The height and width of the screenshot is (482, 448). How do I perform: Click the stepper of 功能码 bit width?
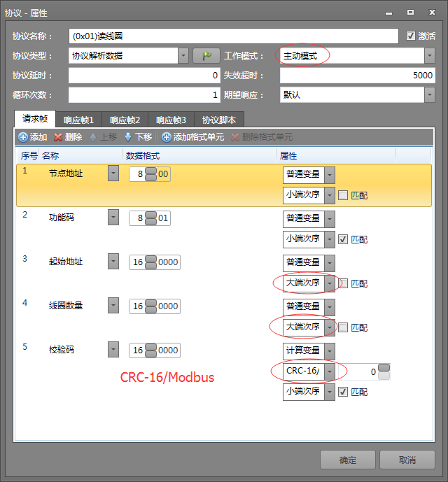point(150,218)
